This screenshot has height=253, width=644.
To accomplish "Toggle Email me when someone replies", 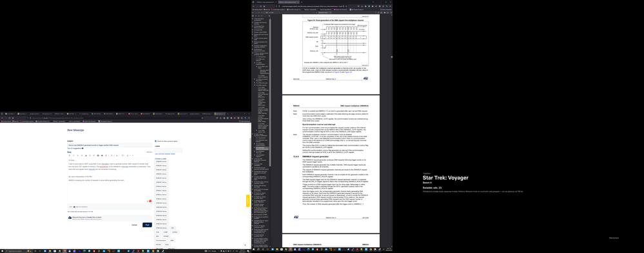I will pos(155,140).
